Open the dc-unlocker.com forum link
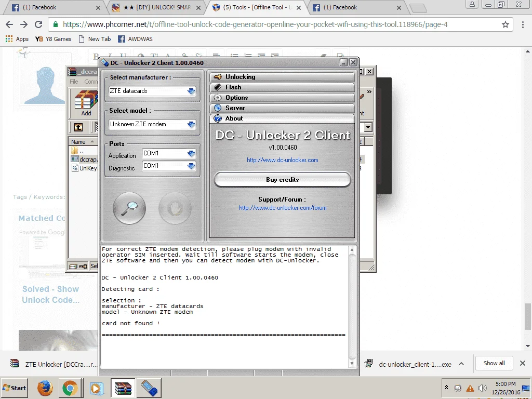The image size is (532, 399). coord(283,208)
